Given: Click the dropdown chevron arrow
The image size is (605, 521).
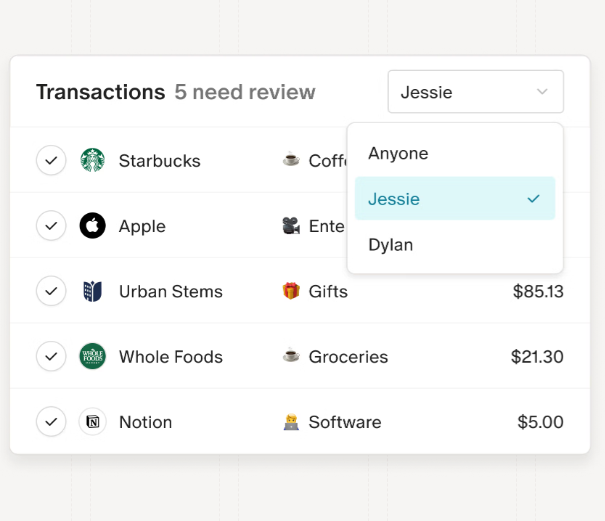Looking at the screenshot, I should [x=542, y=92].
